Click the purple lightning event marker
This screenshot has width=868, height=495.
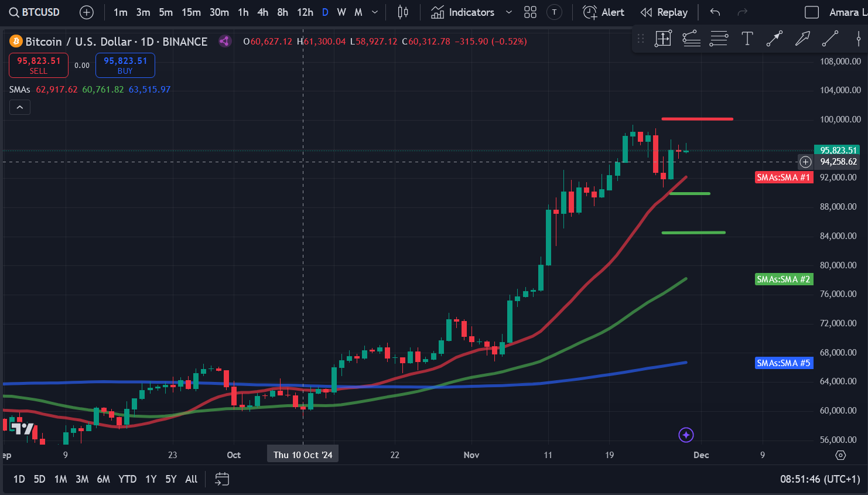[686, 435]
